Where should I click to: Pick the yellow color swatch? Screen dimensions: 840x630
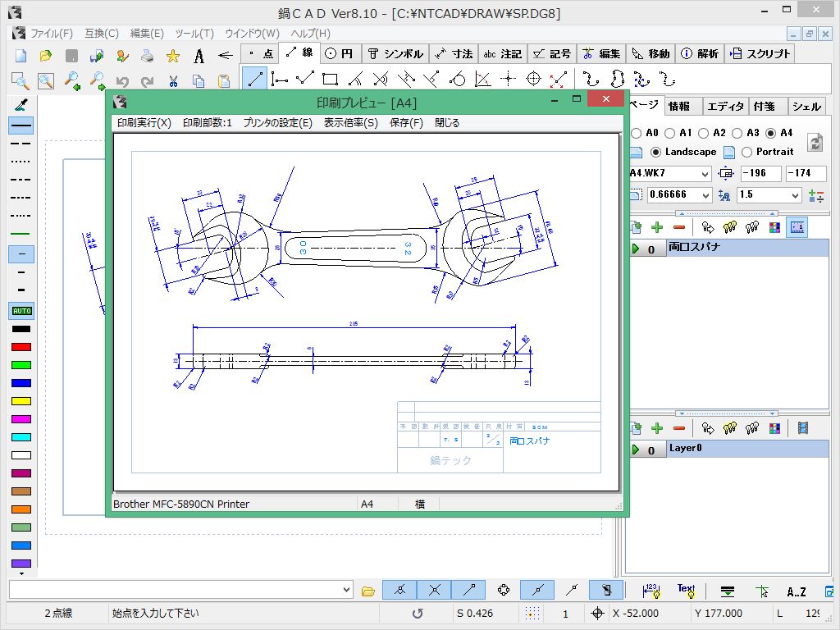click(x=21, y=401)
